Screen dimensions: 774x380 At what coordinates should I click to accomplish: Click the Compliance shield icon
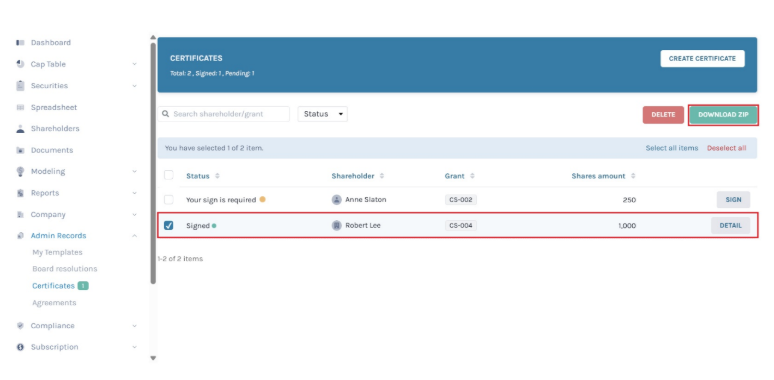coord(20,326)
